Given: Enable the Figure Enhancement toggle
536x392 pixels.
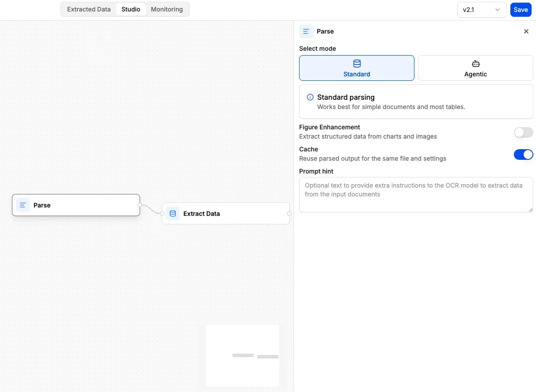Looking at the screenshot, I should [x=523, y=132].
